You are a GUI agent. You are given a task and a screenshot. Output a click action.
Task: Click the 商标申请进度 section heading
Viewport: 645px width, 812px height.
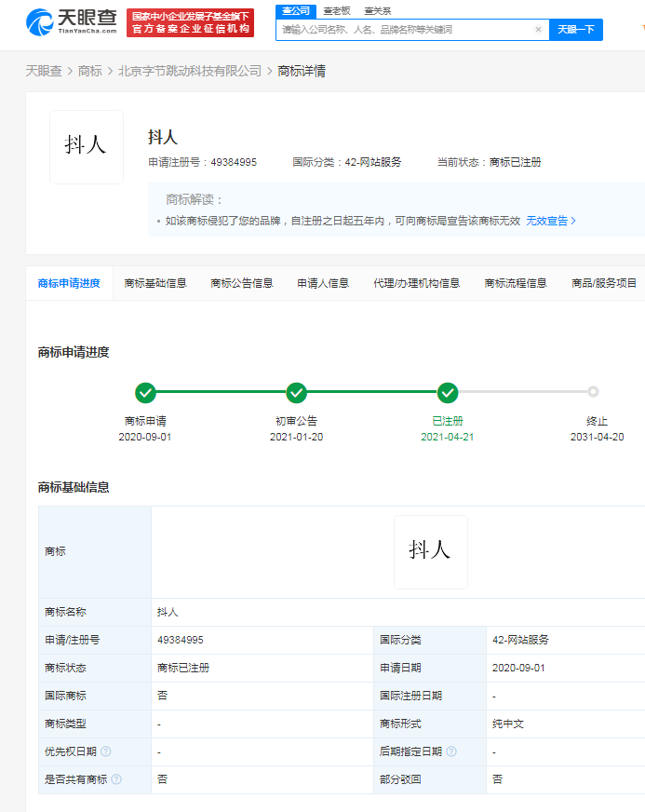click(x=74, y=353)
